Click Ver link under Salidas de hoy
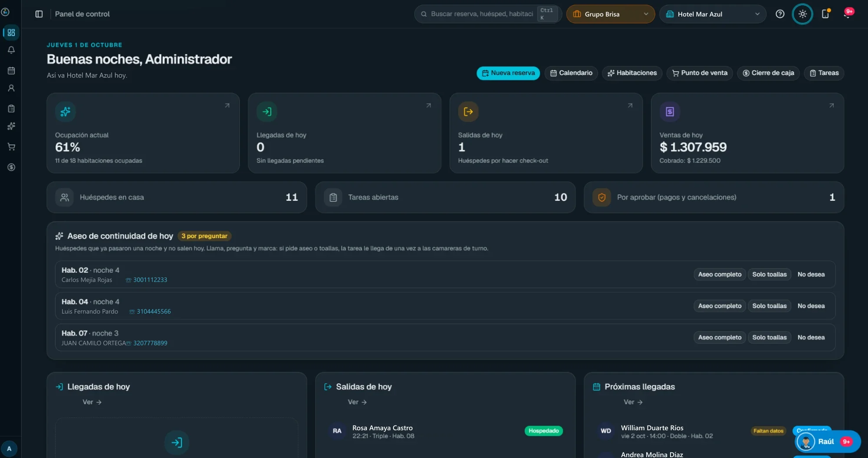The width and height of the screenshot is (868, 458). tap(357, 402)
